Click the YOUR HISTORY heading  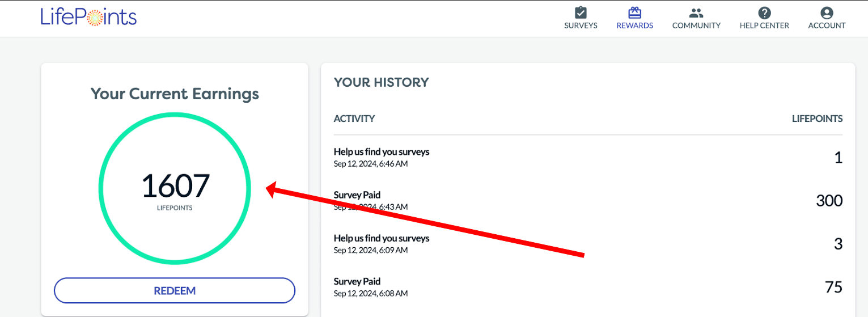click(x=382, y=82)
